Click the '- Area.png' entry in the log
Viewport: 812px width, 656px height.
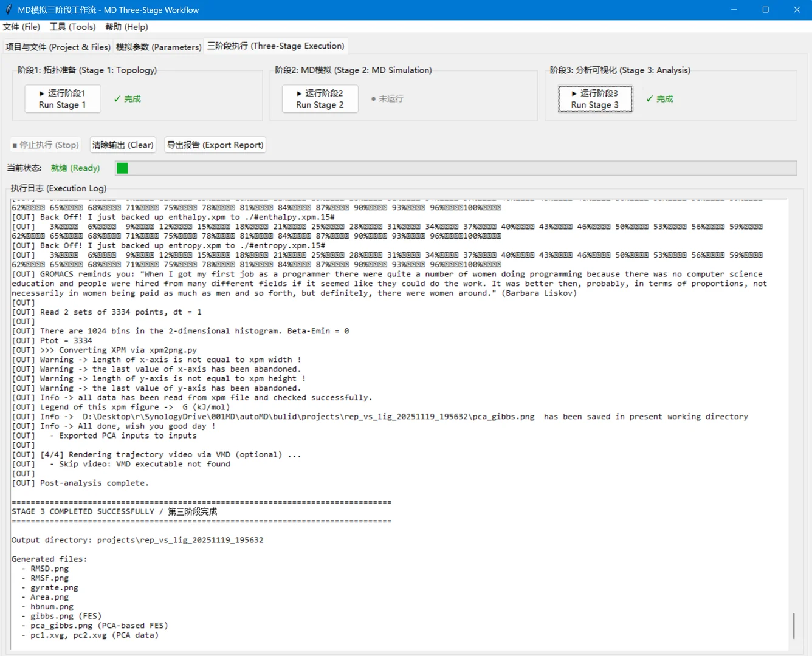pos(45,597)
